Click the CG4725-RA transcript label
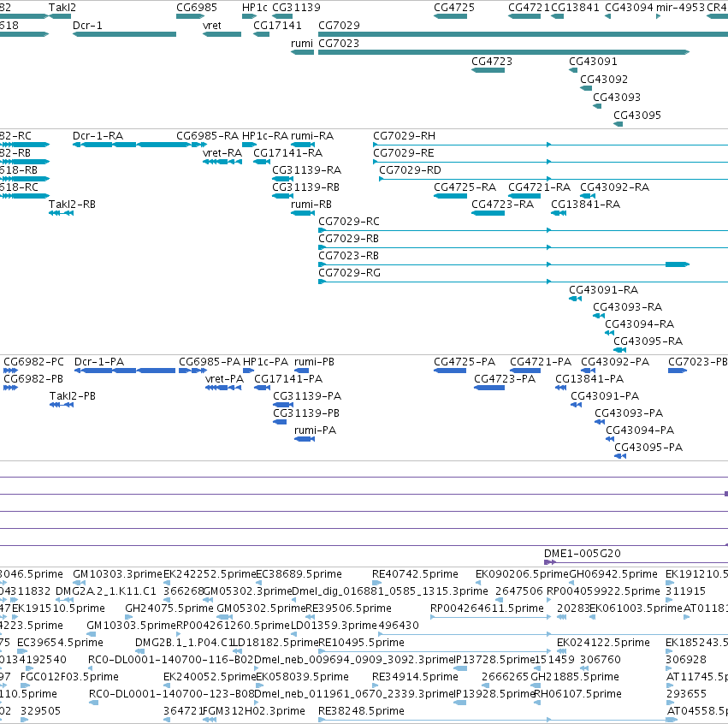This screenshot has width=728, height=724. [x=465, y=187]
